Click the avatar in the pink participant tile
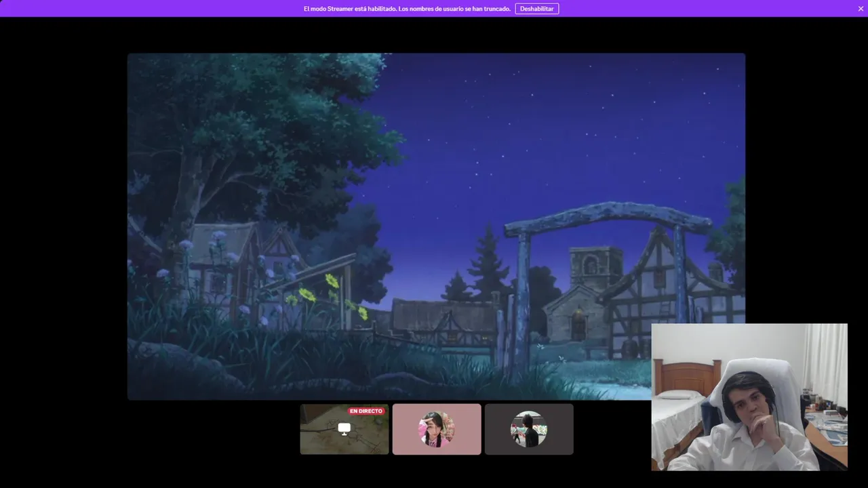 [437, 429]
